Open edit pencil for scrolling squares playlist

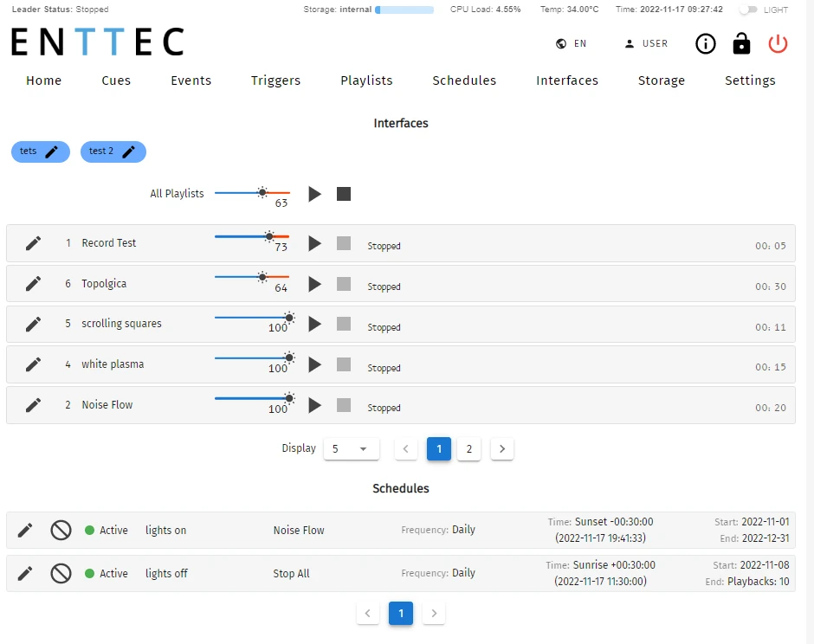click(x=33, y=324)
